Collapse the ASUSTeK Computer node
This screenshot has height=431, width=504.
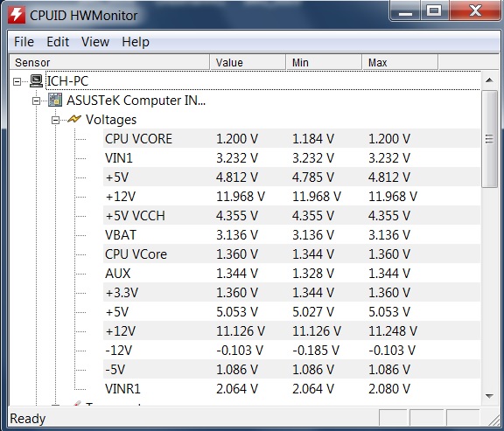[x=36, y=101]
